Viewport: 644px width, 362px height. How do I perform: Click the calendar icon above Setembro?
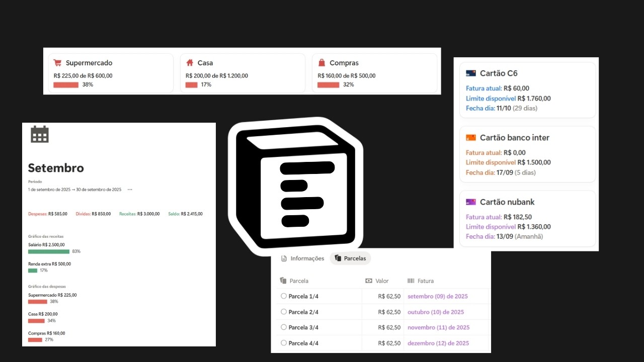tap(40, 134)
